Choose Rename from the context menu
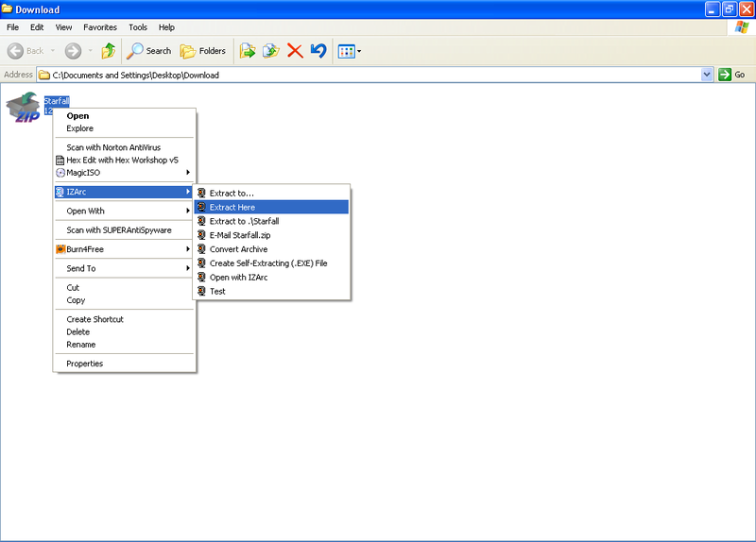 (x=125, y=345)
